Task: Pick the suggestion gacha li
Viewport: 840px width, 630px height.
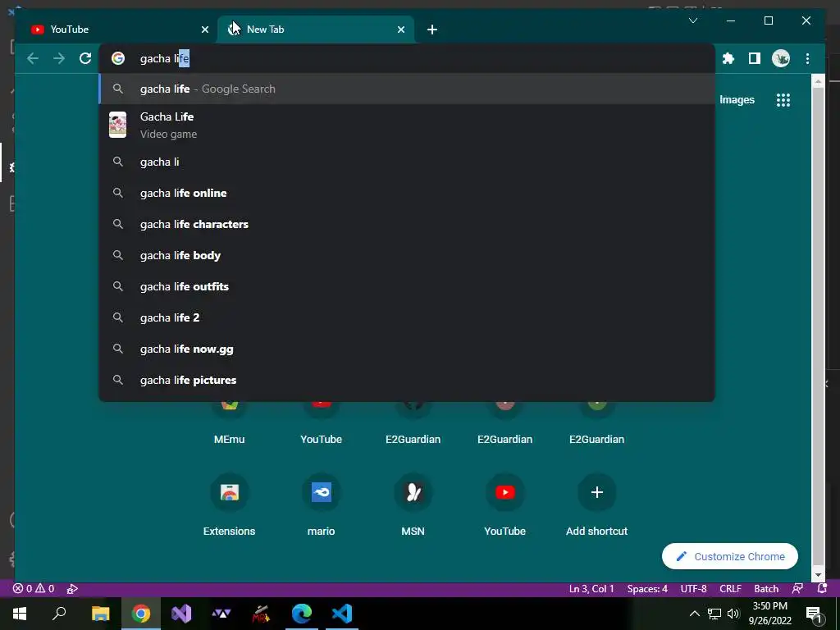Action: (407, 162)
